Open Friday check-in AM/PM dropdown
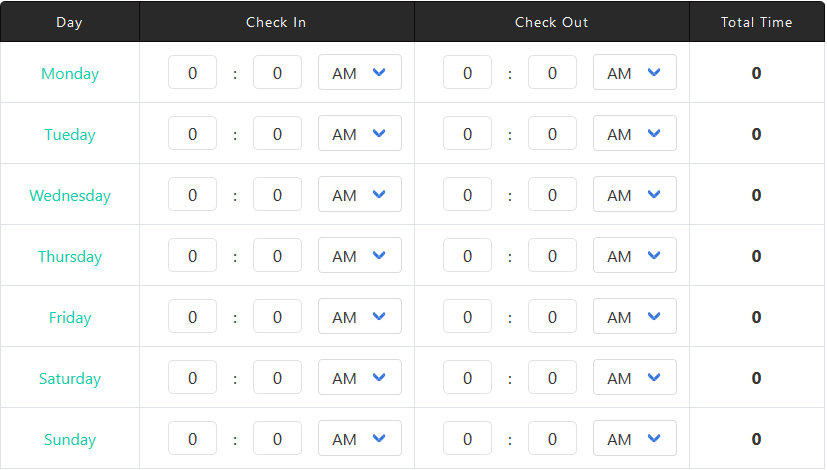Image resolution: width=827 pixels, height=470 pixels. (x=360, y=316)
